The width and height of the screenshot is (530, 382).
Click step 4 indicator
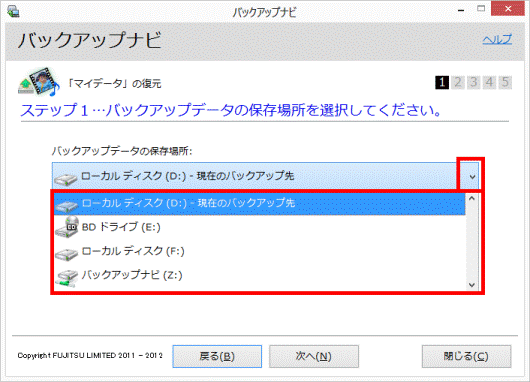point(489,82)
